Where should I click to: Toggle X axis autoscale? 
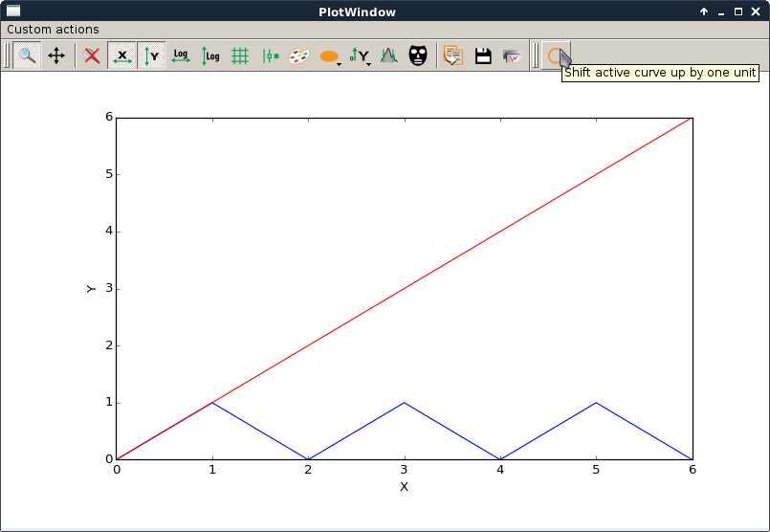(x=121, y=55)
